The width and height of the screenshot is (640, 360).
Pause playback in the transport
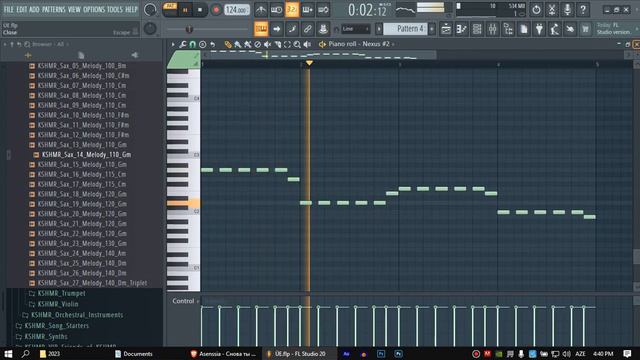pos(184,10)
